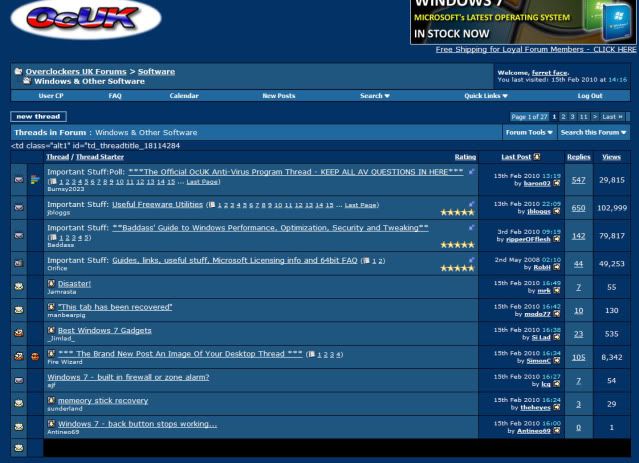The image size is (639, 463).
Task: Sort threads by Thread Starter
Action: [99, 157]
